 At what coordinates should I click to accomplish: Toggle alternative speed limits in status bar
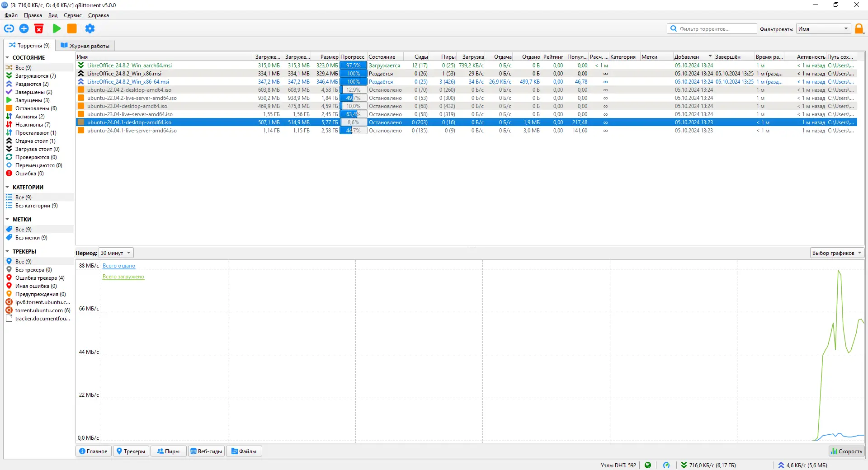[666, 465]
